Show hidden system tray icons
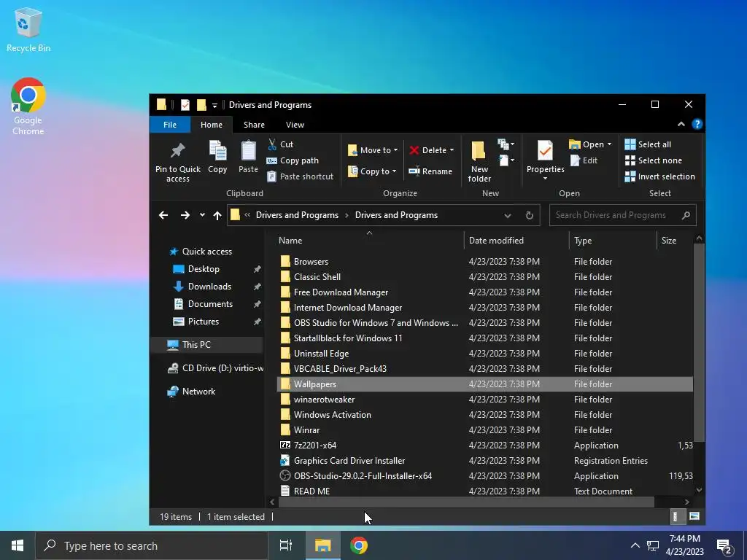This screenshot has width=747, height=560. pyautogui.click(x=635, y=545)
